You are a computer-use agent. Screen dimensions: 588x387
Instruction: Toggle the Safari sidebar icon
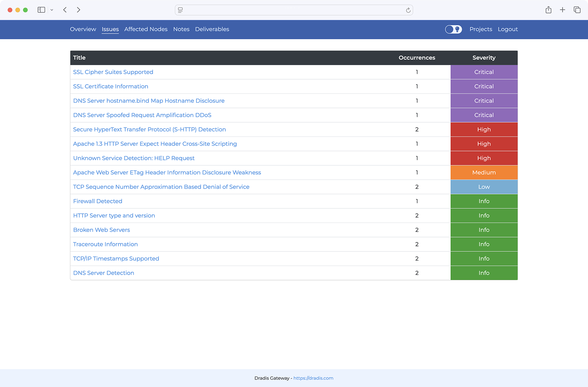click(41, 10)
